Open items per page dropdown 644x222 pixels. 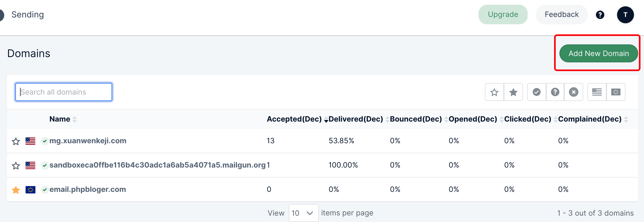click(x=303, y=213)
